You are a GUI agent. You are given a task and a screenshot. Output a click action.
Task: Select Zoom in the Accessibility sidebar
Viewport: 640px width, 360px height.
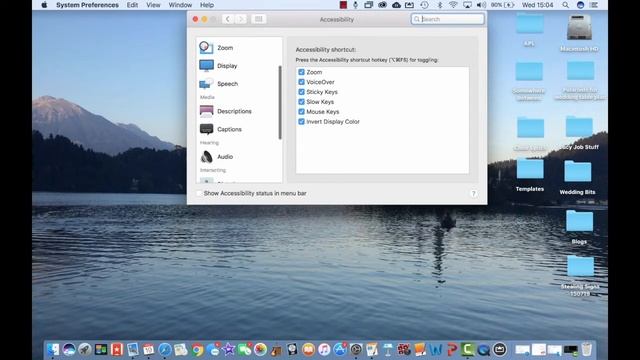click(x=239, y=48)
